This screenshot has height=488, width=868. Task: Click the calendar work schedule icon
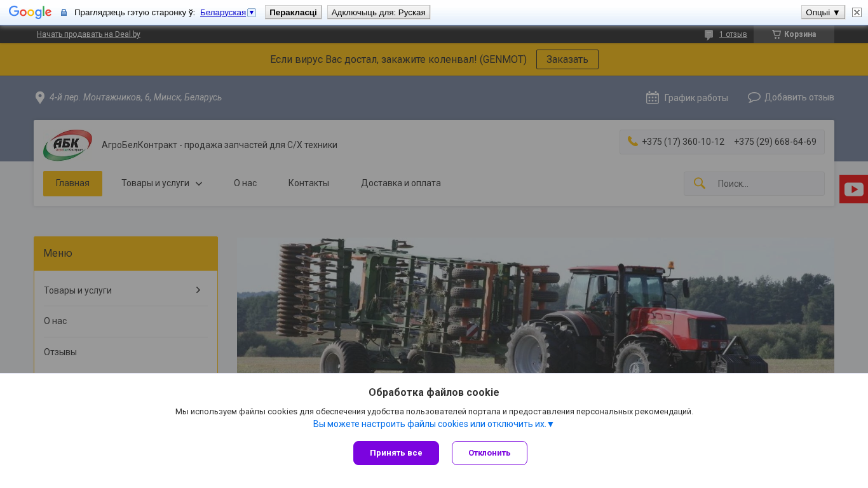tap(653, 97)
